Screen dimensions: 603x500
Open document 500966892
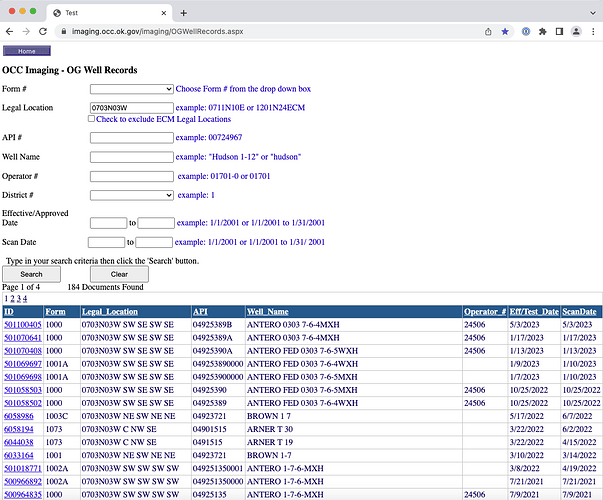(x=23, y=482)
